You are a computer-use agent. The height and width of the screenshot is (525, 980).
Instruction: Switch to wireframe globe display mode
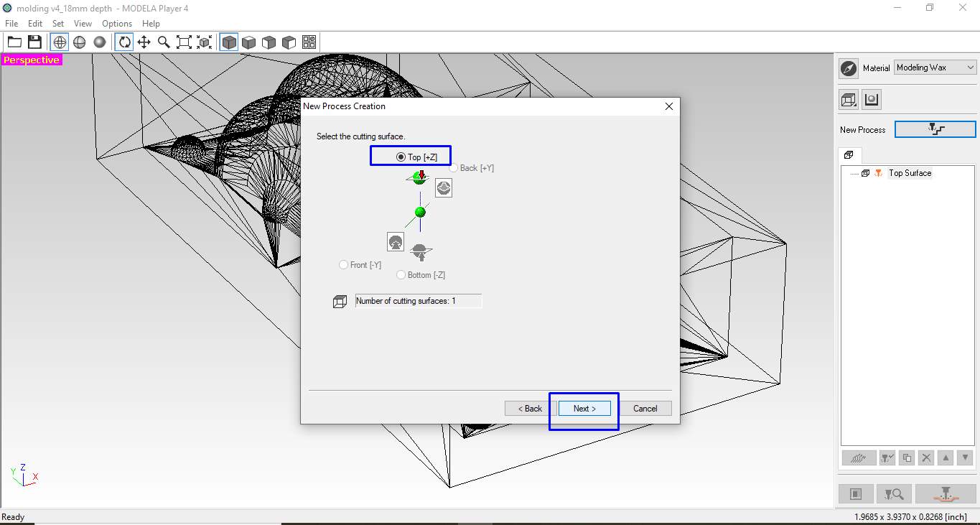click(x=60, y=42)
